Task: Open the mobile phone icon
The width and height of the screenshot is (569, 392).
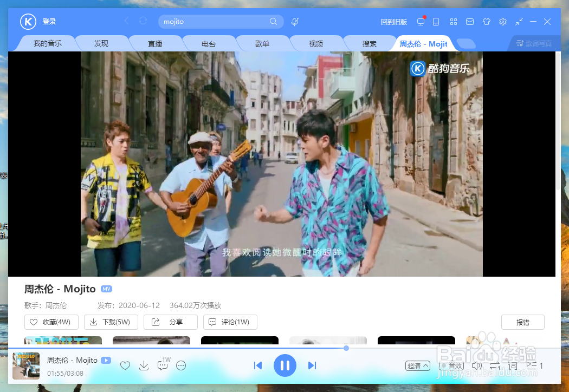Action: [x=436, y=22]
